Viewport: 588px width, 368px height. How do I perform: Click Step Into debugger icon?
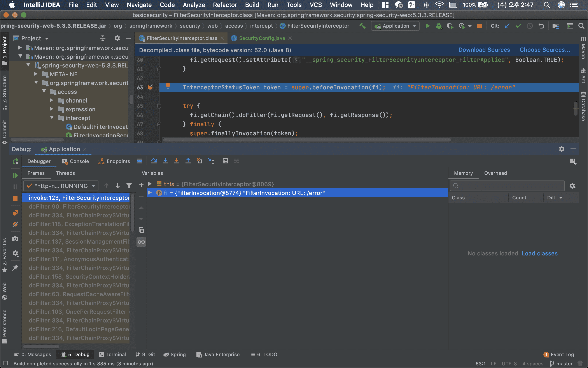165,161
